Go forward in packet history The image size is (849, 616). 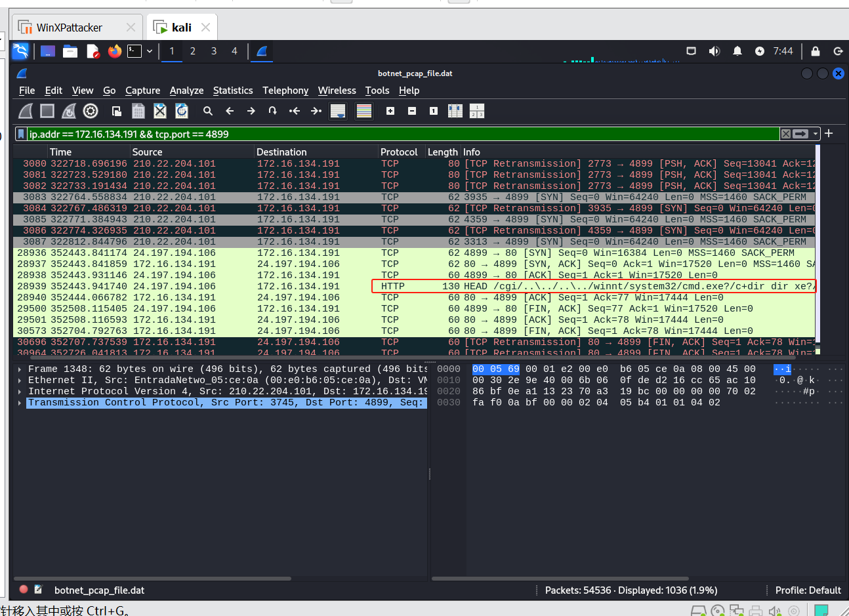click(x=251, y=111)
